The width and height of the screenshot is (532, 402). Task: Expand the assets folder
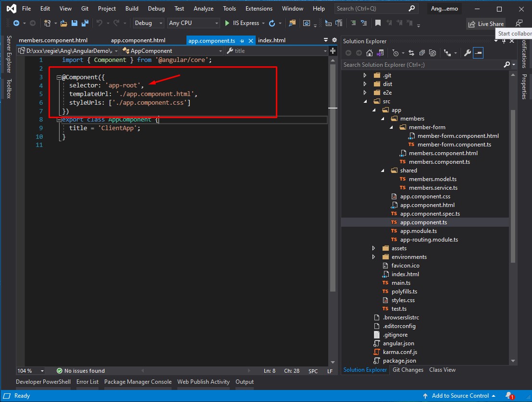click(373, 248)
